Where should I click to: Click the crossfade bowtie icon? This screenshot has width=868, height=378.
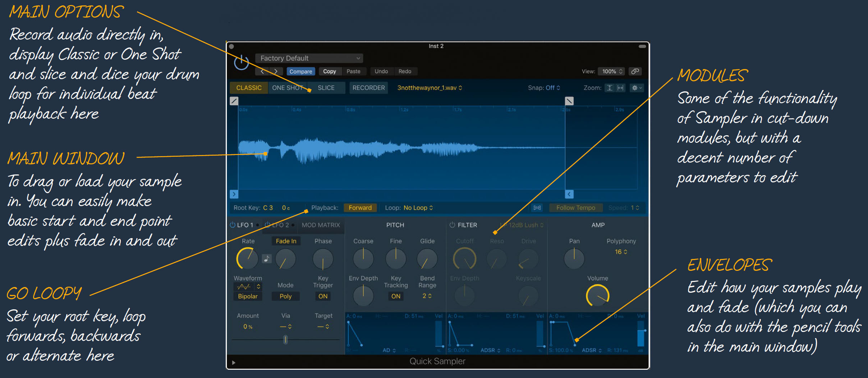point(537,208)
